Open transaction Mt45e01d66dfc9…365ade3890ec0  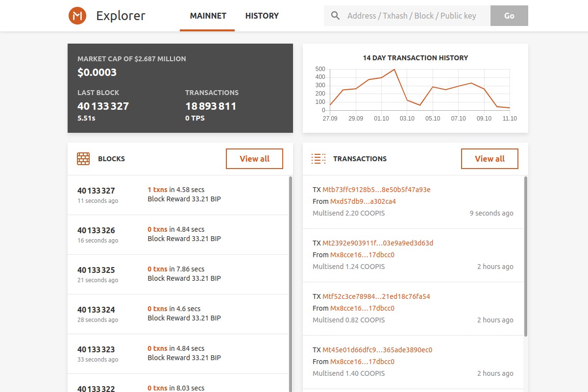(377, 350)
